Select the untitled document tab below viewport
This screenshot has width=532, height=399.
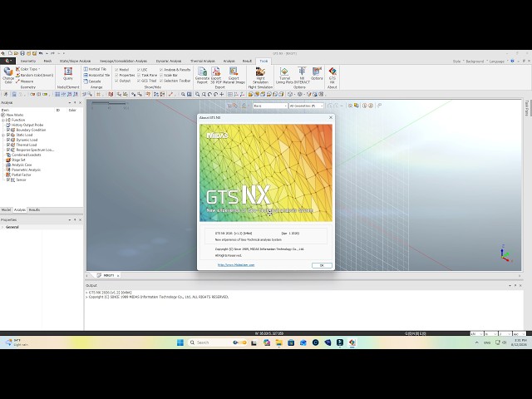coord(108,275)
